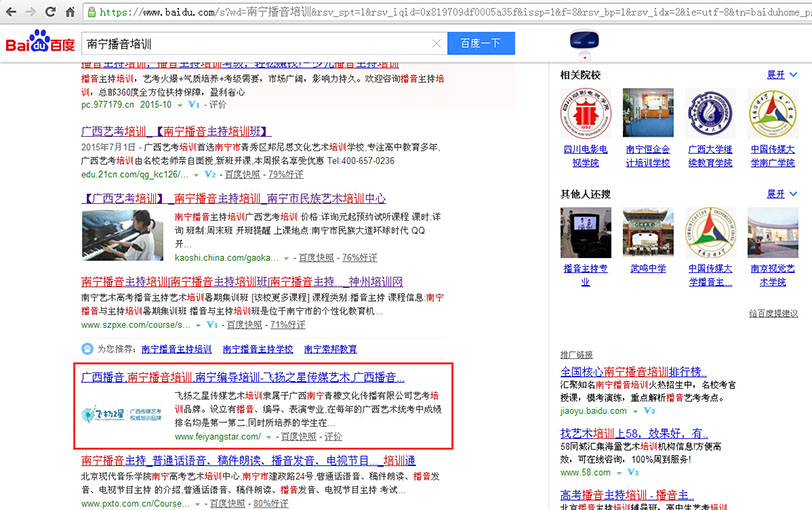Open dropdown arrow next to www.feiyangstar.com URL
This screenshot has width=812, height=510.
268,437
